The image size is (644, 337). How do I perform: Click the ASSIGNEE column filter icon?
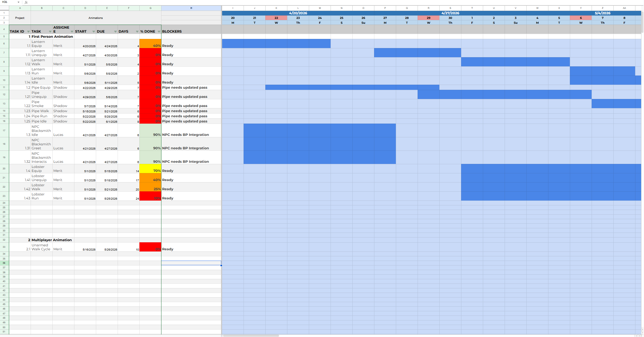(72, 32)
